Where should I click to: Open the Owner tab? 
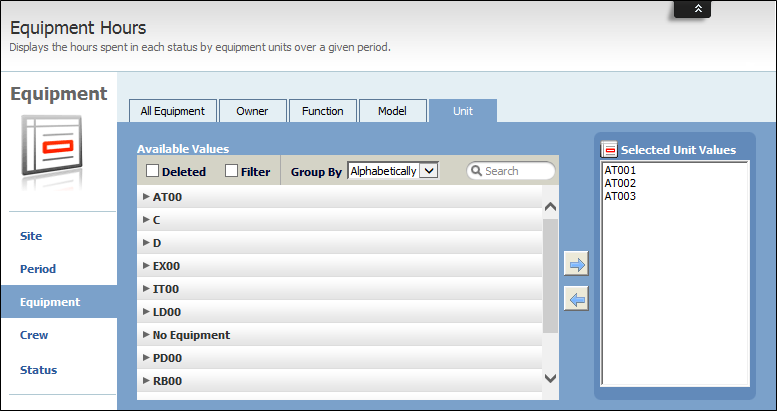(252, 111)
